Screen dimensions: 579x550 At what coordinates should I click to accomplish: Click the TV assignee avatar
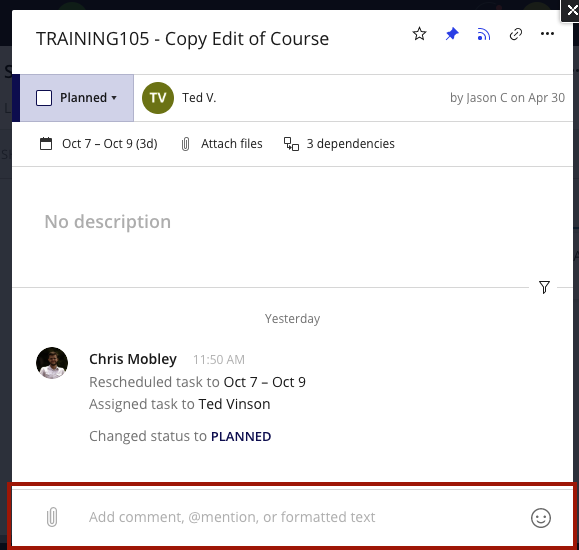click(x=158, y=98)
